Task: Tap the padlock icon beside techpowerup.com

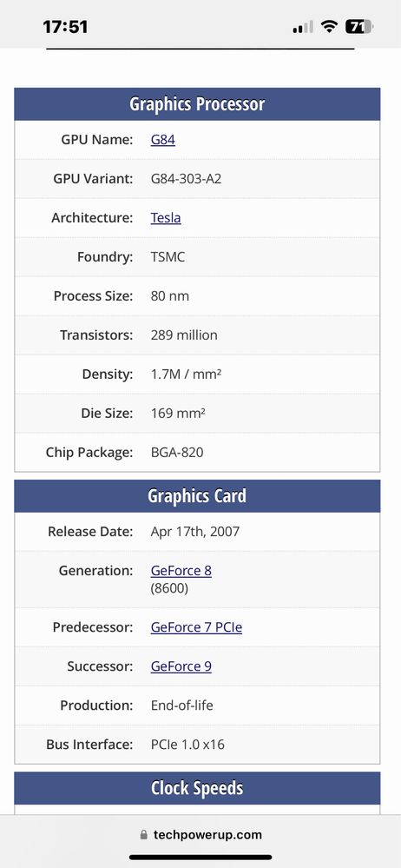Action: 144,835
